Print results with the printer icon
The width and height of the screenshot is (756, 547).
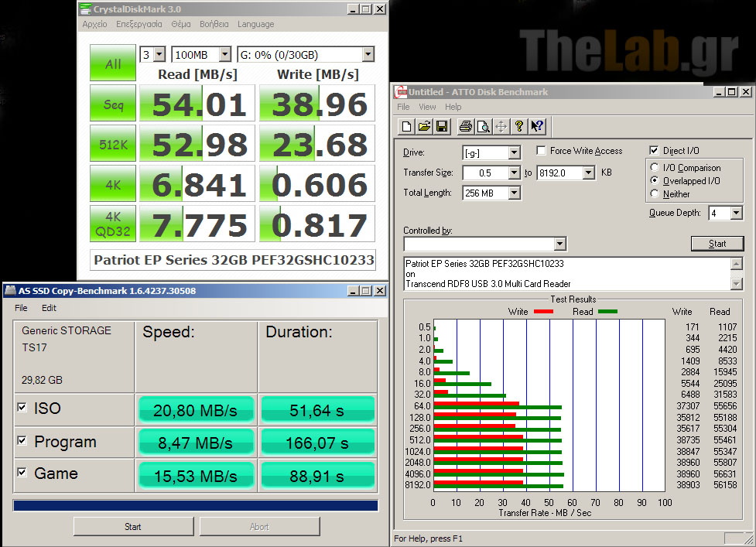click(x=465, y=126)
